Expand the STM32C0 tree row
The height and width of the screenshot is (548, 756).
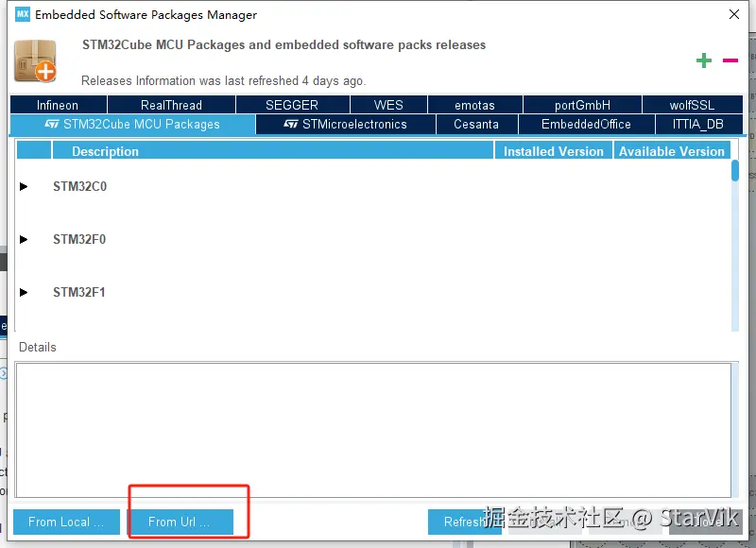(24, 186)
